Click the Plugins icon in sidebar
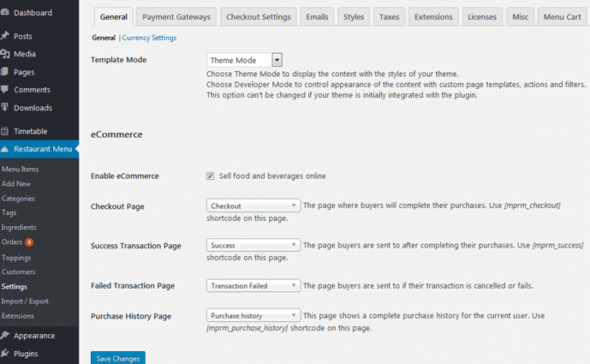 coord(5,354)
